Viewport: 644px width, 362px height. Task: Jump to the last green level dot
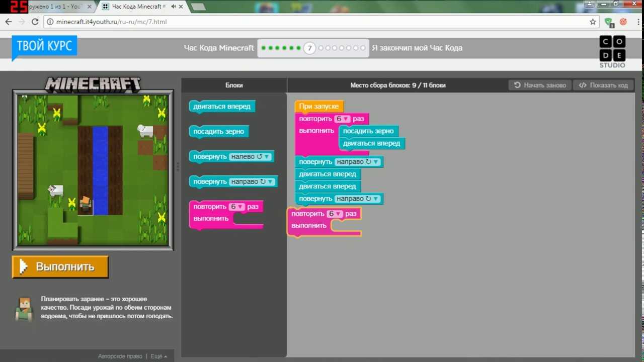click(x=298, y=48)
